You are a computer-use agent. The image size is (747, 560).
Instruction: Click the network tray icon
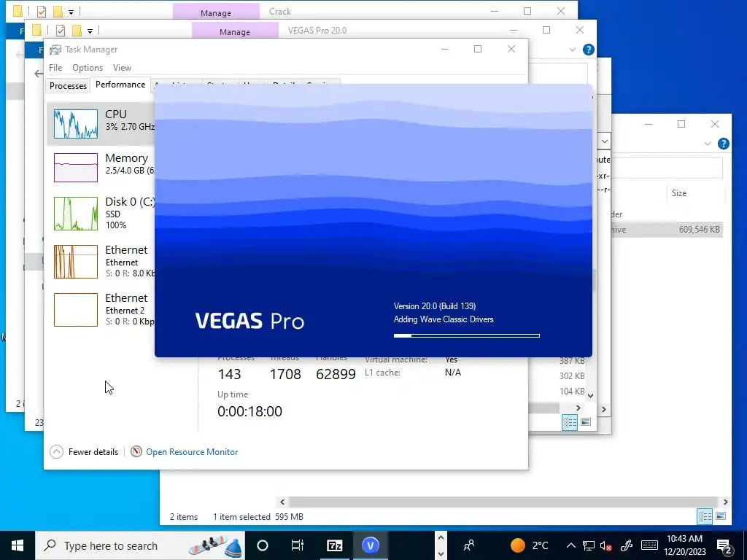[x=589, y=545]
